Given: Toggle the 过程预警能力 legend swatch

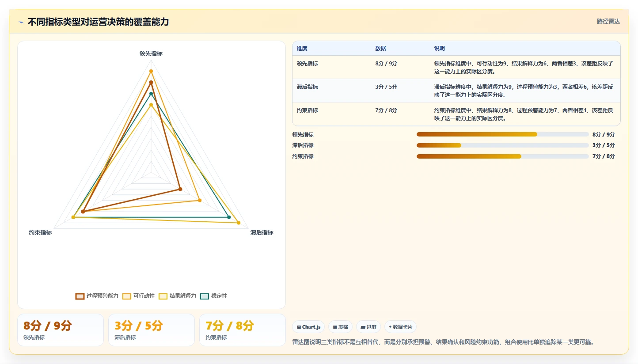Looking at the screenshot, I should (x=80, y=296).
